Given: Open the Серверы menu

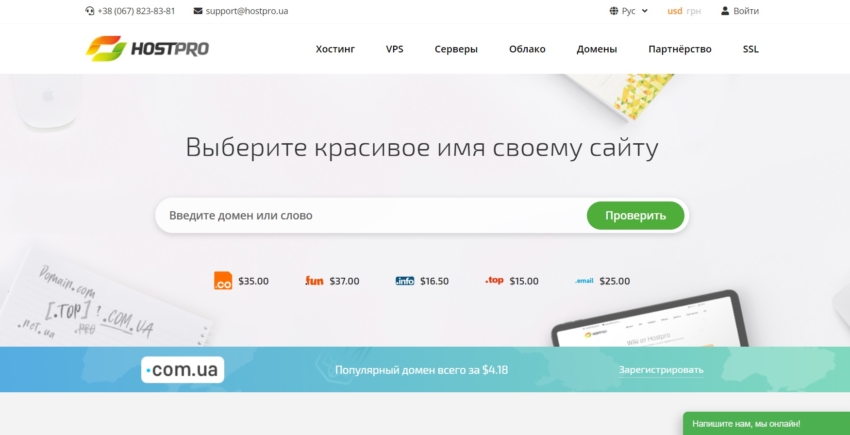Looking at the screenshot, I should pos(456,49).
